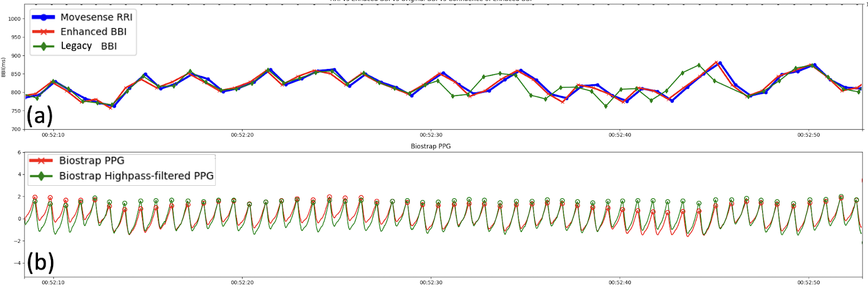Click the 00:52:50 tick on PPG plot
The height and width of the screenshot is (289, 868).
tap(808, 282)
